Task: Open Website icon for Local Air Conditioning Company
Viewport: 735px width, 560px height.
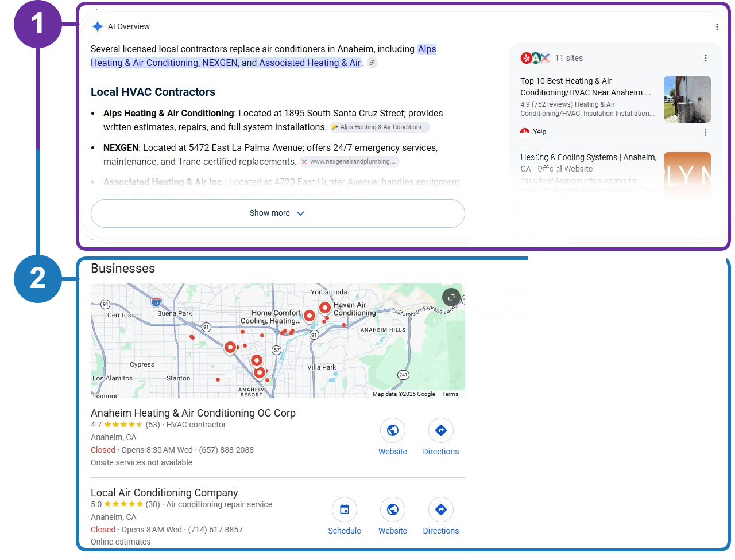Action: (x=393, y=510)
